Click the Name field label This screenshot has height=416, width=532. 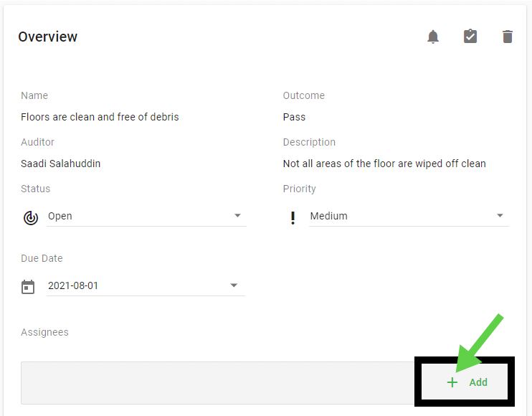point(34,95)
